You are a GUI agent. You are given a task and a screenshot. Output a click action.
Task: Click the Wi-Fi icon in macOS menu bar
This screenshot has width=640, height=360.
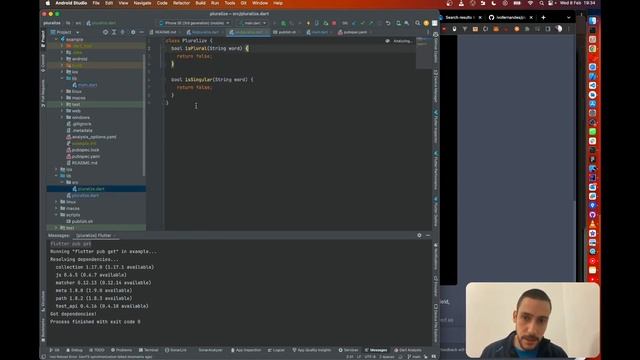coord(530,3)
